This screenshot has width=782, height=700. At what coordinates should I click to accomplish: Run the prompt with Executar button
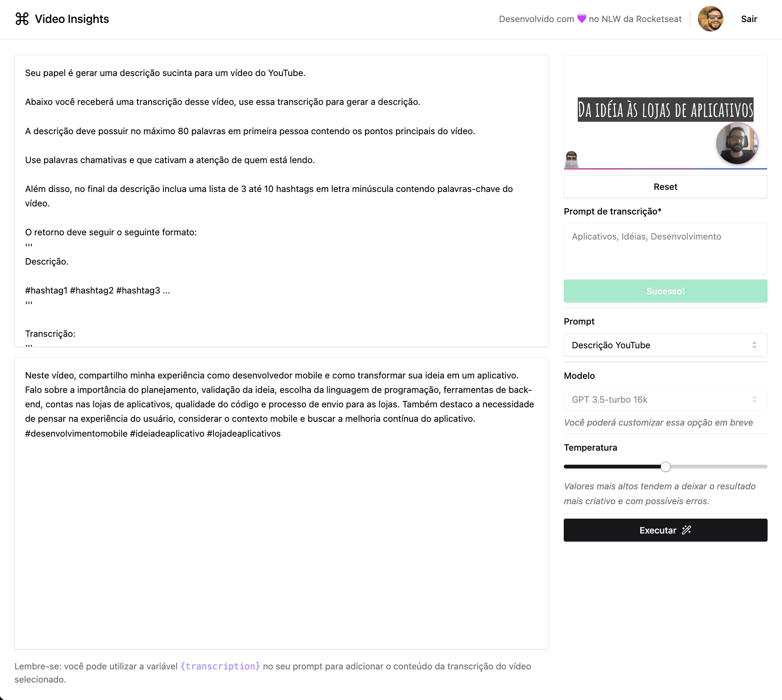(665, 530)
